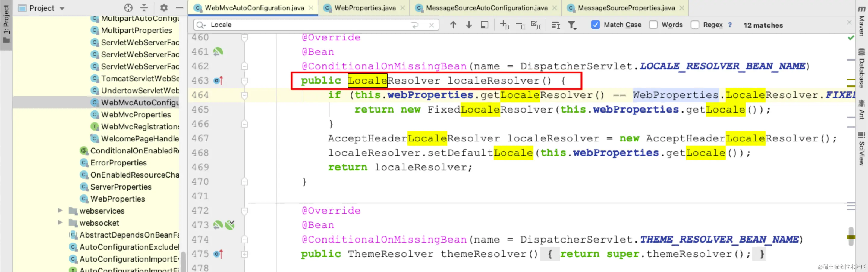The width and height of the screenshot is (868, 272).
Task: Clear the Locale search field
Action: click(x=431, y=25)
